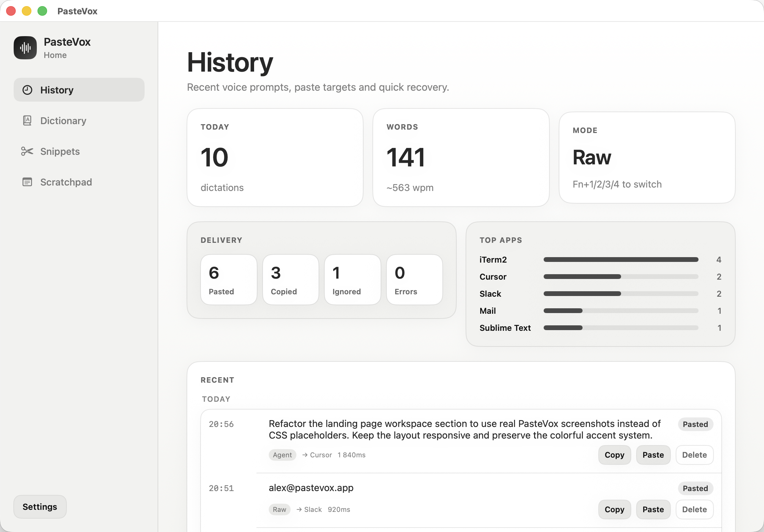The width and height of the screenshot is (764, 532).
Task: Click the History page heading
Action: coord(230,62)
